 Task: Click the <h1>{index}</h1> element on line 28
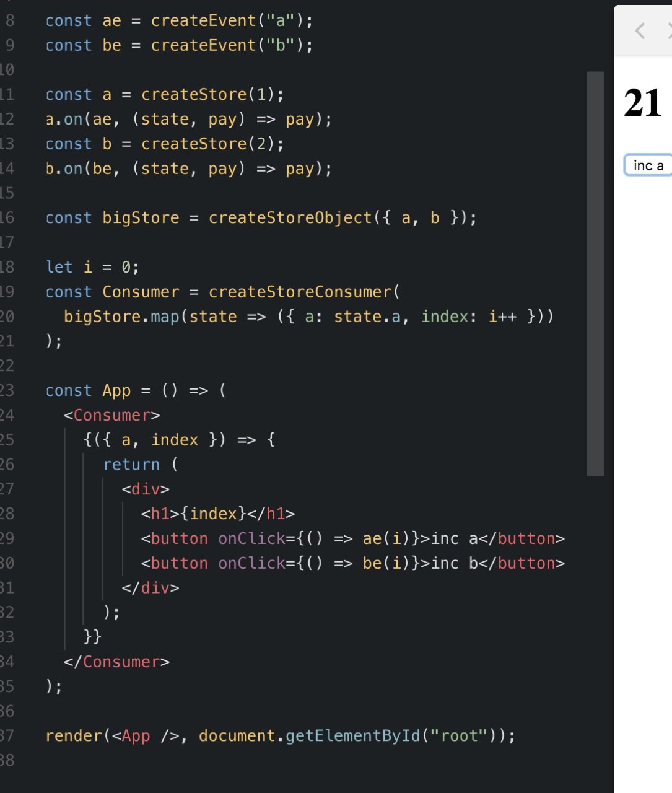(217, 514)
